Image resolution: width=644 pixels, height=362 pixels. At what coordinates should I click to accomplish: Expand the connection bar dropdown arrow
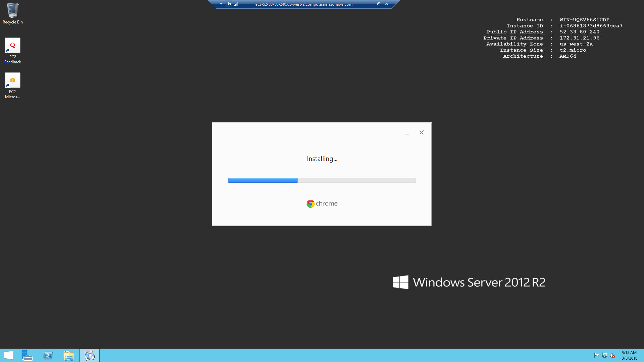point(221,4)
